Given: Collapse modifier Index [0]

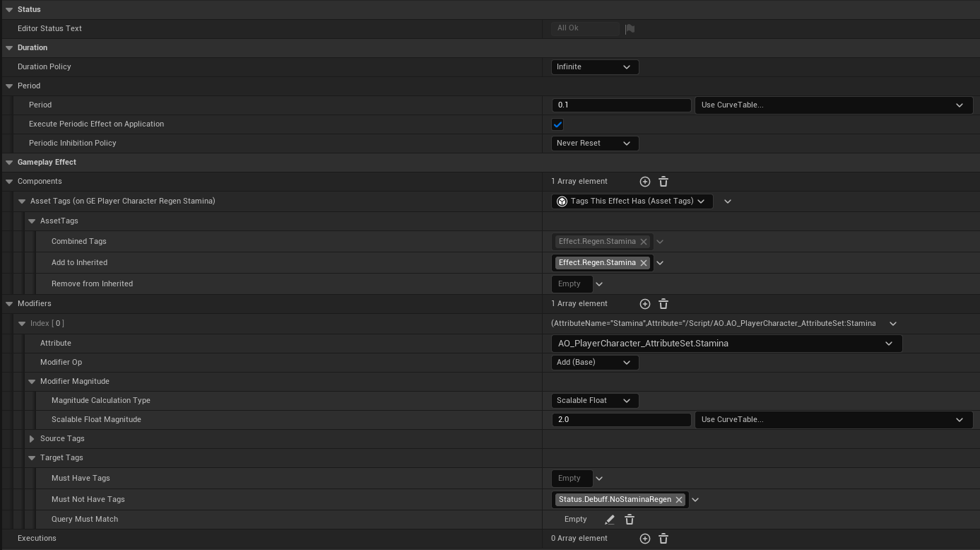Looking at the screenshot, I should click(x=22, y=324).
